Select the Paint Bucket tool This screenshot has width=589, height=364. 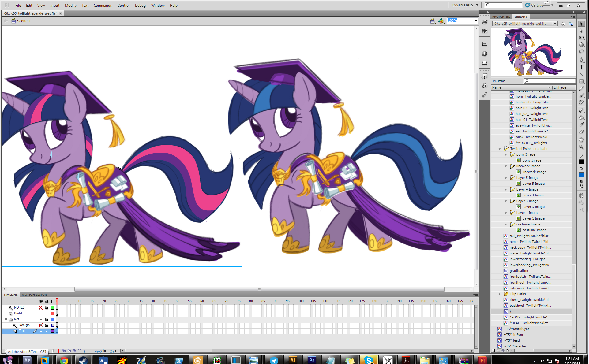pos(581,117)
